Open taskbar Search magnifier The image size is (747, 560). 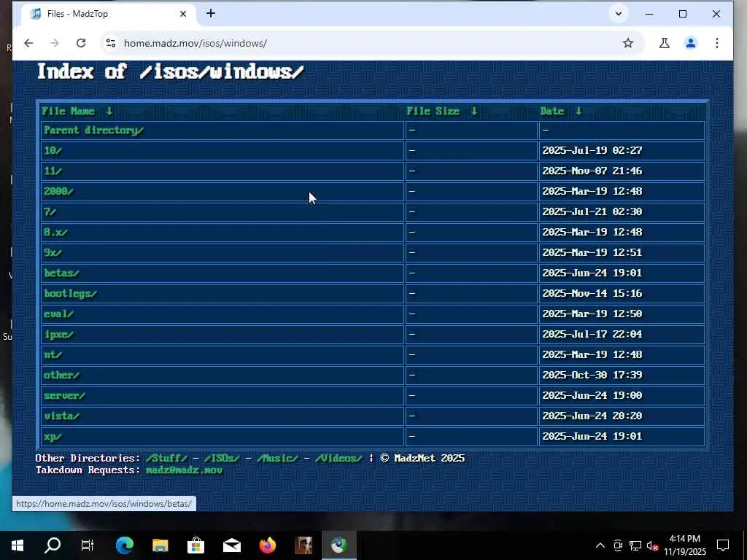(x=53, y=545)
